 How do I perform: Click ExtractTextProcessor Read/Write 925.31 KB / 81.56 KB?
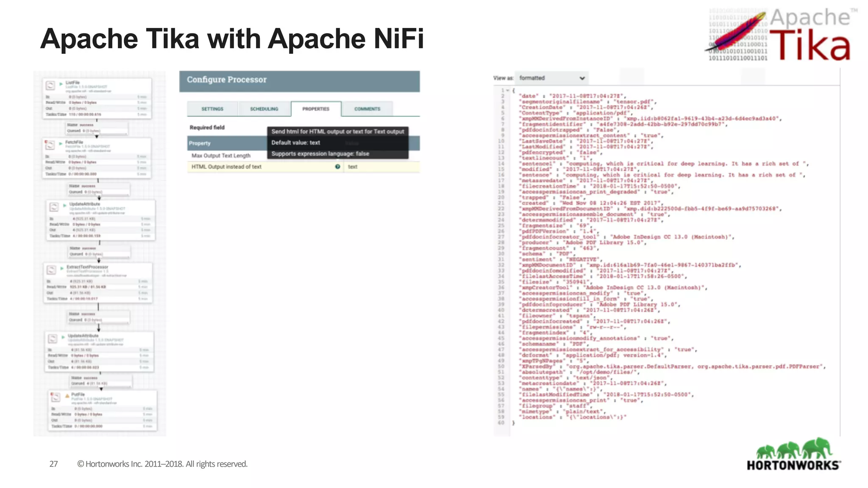88,287
